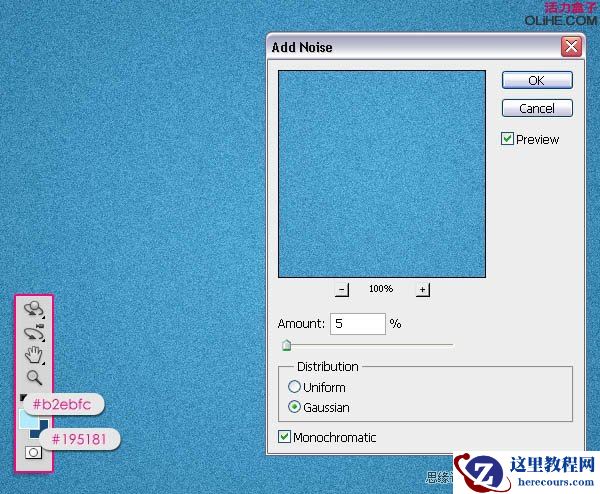The height and width of the screenshot is (494, 600).
Task: Cancel the Add Noise dialog
Action: coord(537,108)
